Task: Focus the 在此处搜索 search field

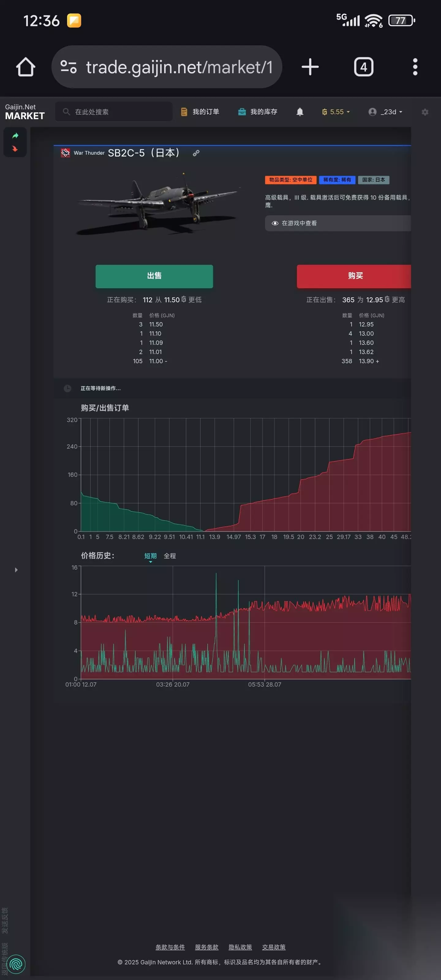Action: [114, 112]
